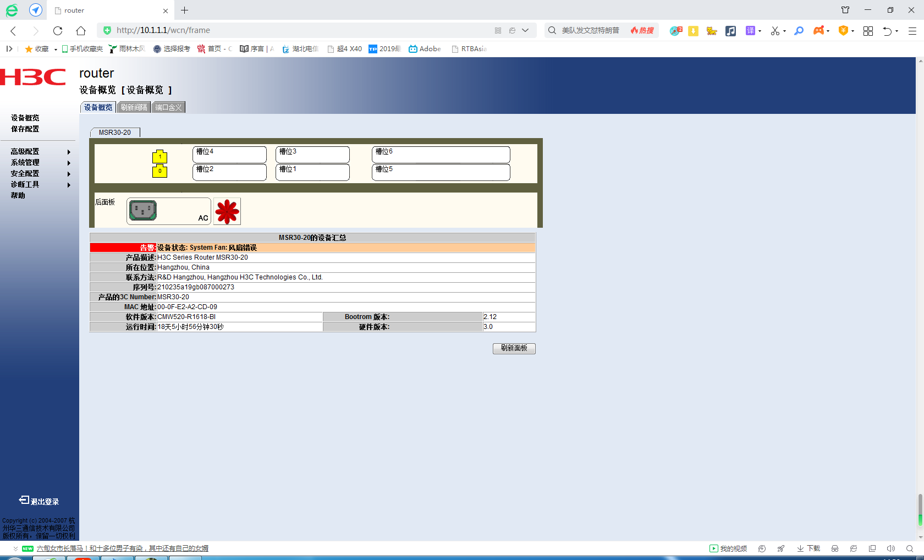This screenshot has height=560, width=924.
Task: Open the Adobe bookmark
Action: 425,49
